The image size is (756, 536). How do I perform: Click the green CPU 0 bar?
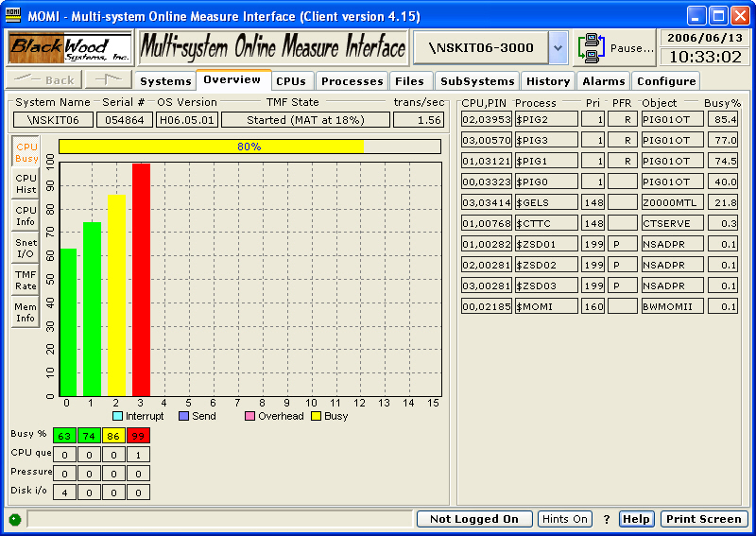pyautogui.click(x=68, y=322)
